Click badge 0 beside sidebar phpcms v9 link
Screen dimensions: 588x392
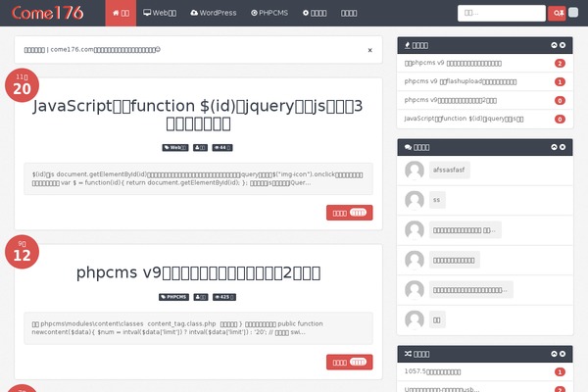click(x=560, y=101)
